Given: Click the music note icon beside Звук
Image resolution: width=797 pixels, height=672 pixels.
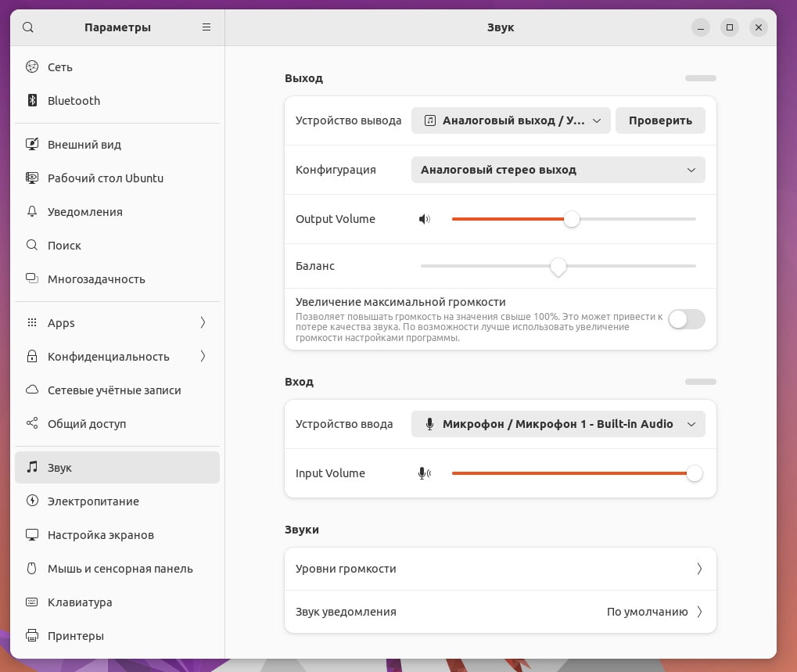Looking at the screenshot, I should pos(32,467).
